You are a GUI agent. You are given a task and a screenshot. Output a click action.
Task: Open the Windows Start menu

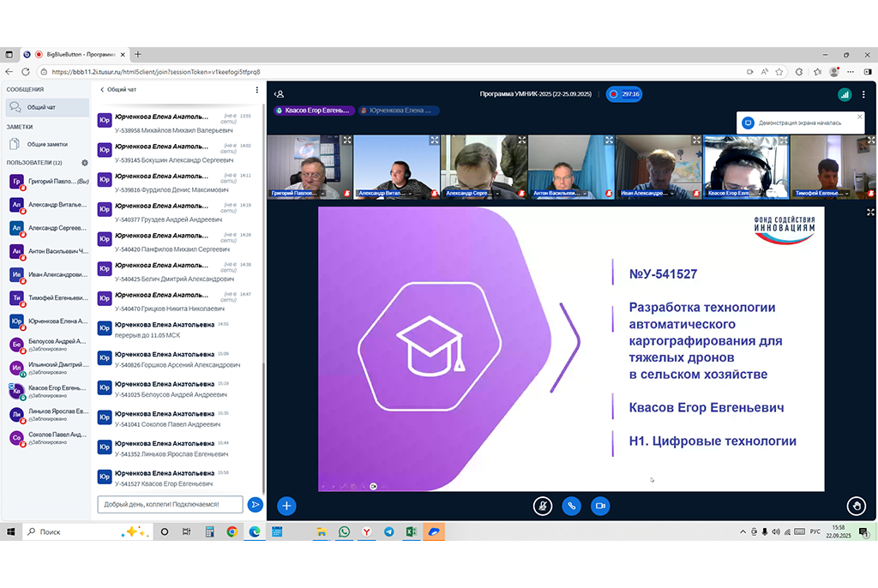click(10, 531)
